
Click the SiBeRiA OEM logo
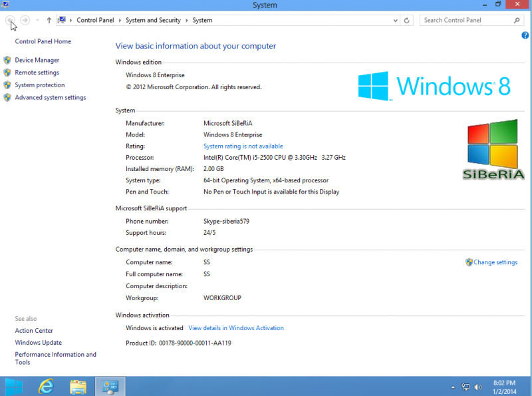pos(493,150)
